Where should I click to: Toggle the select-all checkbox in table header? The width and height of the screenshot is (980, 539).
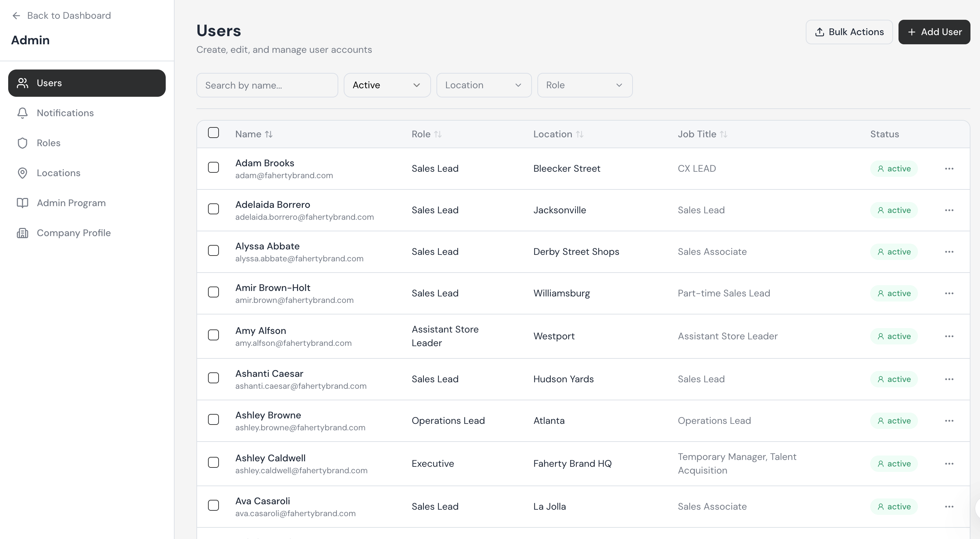tap(213, 133)
